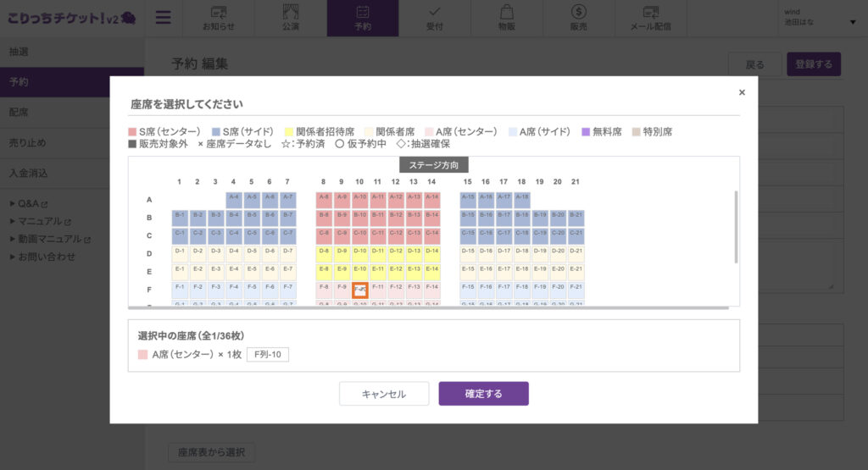
Task: Click the seat map vertical scrollbar
Action: click(x=736, y=227)
